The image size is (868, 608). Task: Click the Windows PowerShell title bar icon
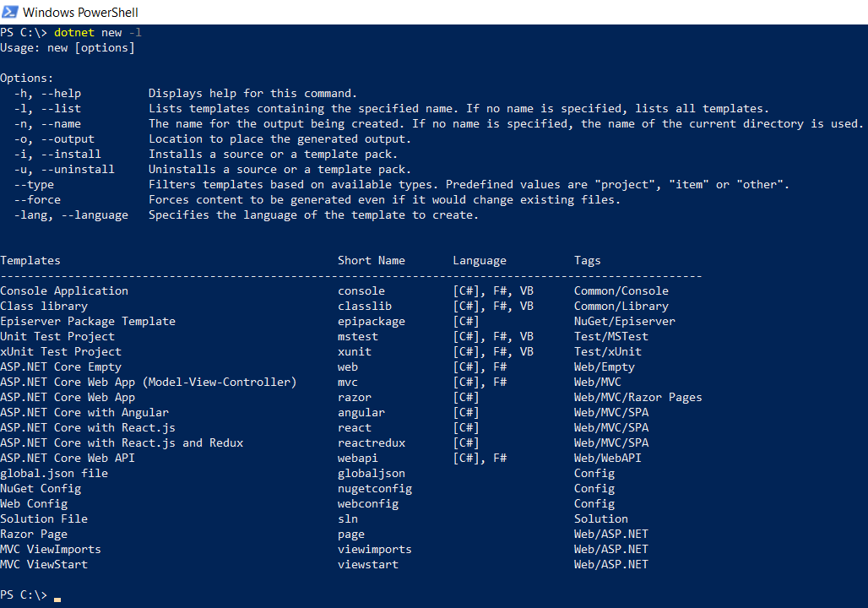pos(9,12)
